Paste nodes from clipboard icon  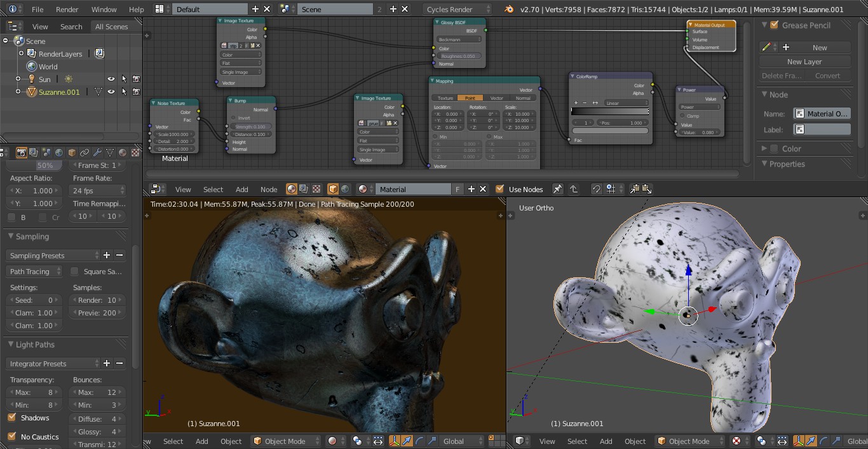coord(646,189)
